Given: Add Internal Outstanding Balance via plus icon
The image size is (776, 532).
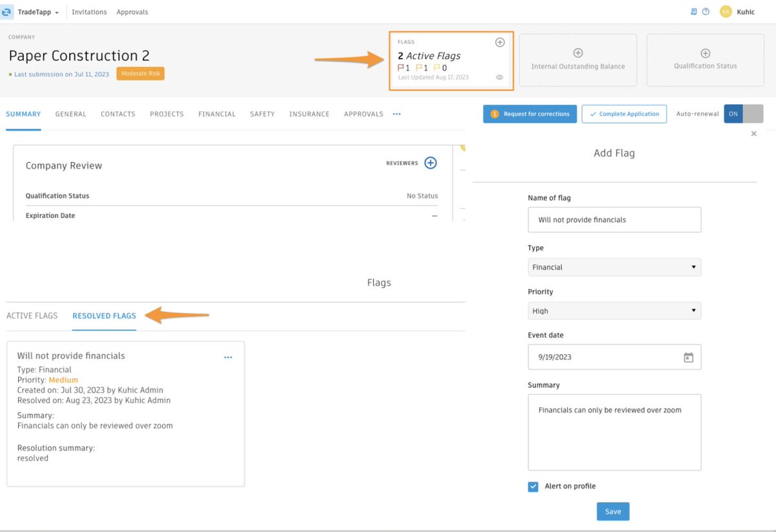Looking at the screenshot, I should click(577, 52).
